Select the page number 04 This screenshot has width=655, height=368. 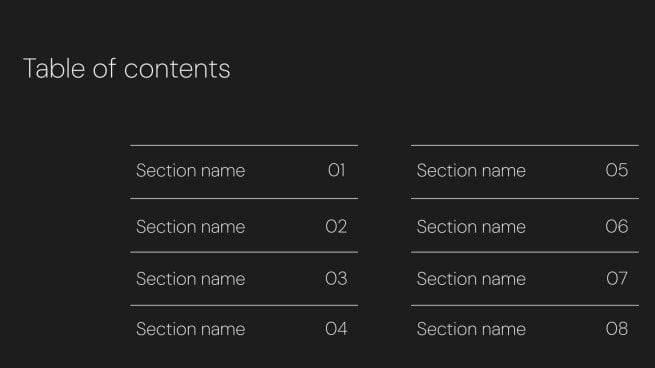336,329
